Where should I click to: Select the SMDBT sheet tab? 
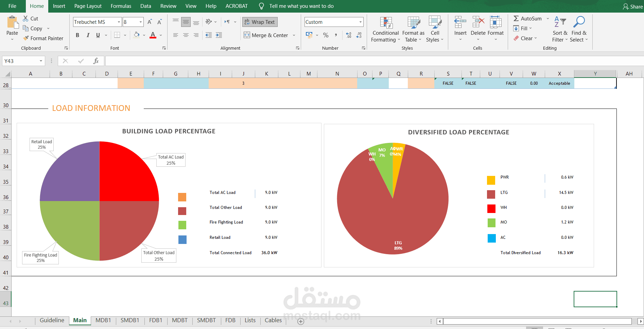point(206,320)
